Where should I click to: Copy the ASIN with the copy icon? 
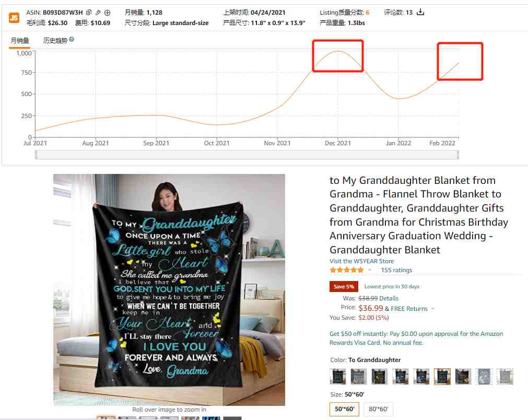coord(89,13)
